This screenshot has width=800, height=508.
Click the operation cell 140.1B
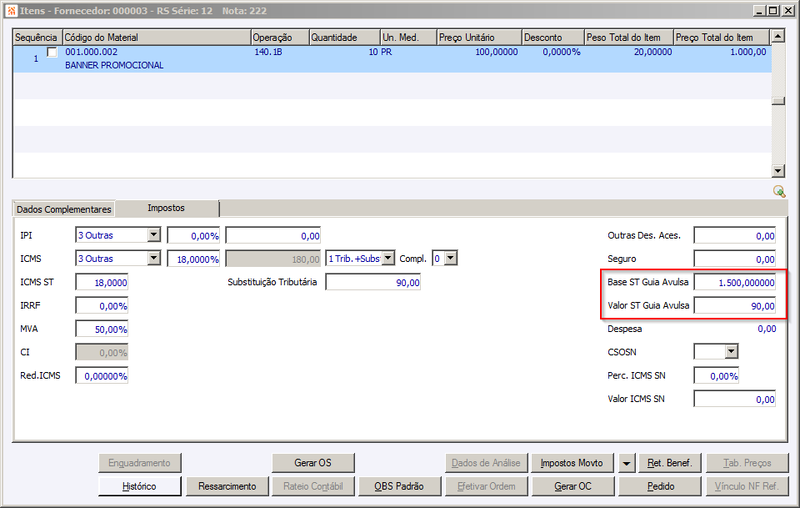tap(268, 52)
